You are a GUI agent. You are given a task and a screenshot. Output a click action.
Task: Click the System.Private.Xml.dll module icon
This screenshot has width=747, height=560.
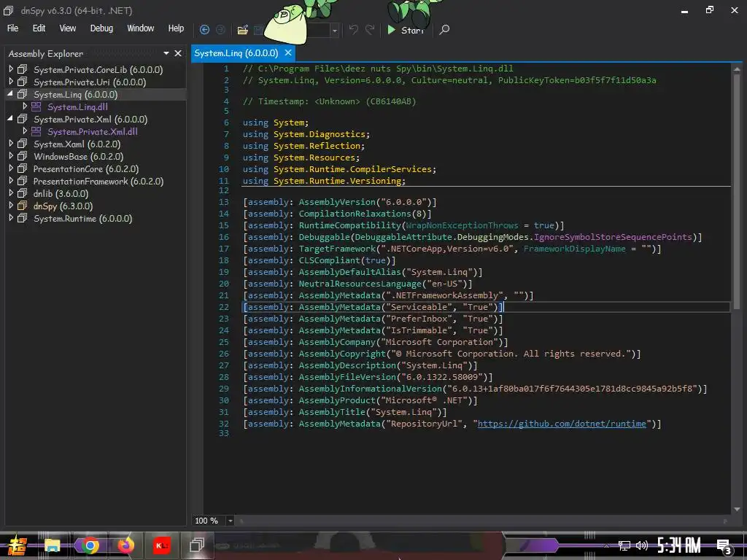[36, 131]
